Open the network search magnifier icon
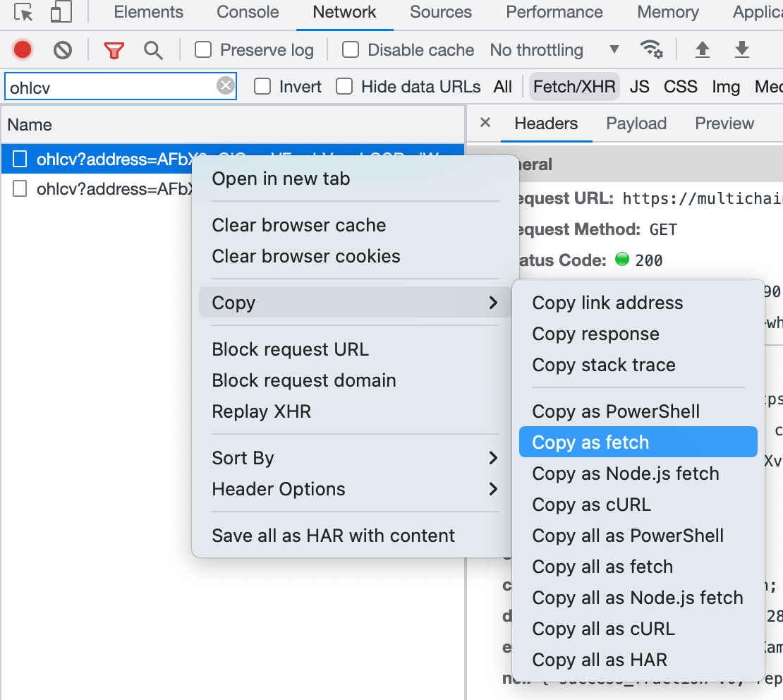Image resolution: width=783 pixels, height=700 pixels. point(153,50)
